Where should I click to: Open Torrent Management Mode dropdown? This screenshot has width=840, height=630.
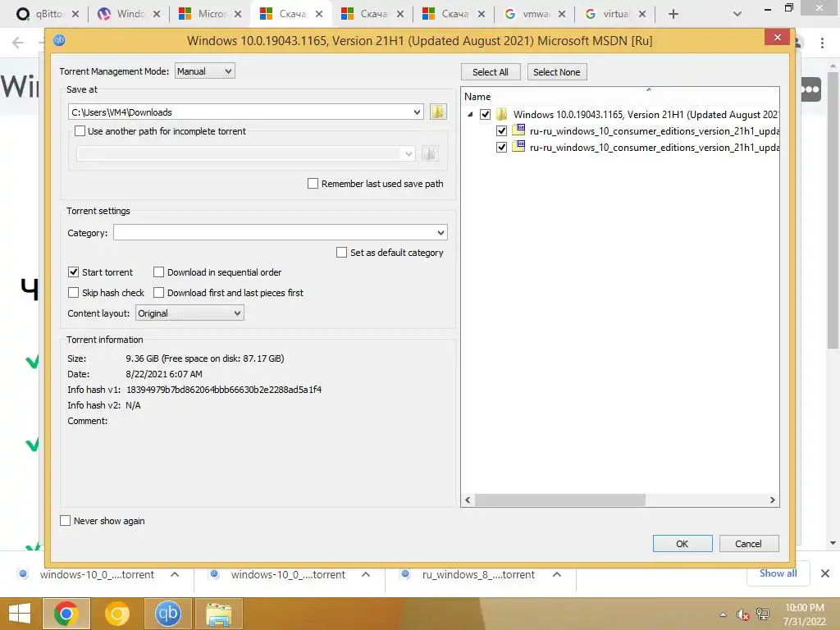coord(204,71)
